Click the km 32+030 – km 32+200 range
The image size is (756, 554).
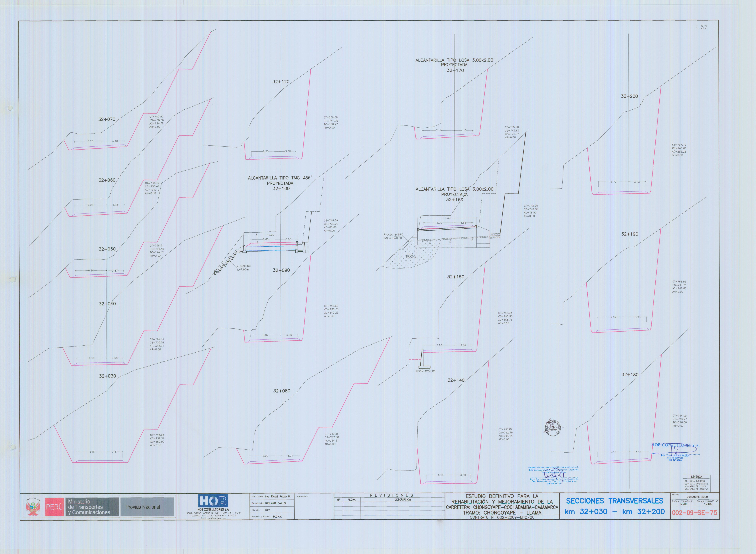pyautogui.click(x=615, y=512)
